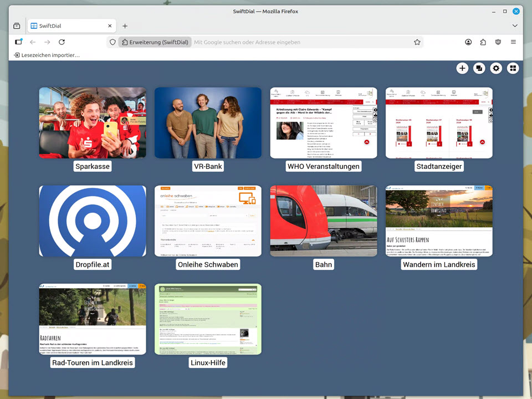
Task: Open the recent browsing Firefox View button
Action: [x=17, y=26]
